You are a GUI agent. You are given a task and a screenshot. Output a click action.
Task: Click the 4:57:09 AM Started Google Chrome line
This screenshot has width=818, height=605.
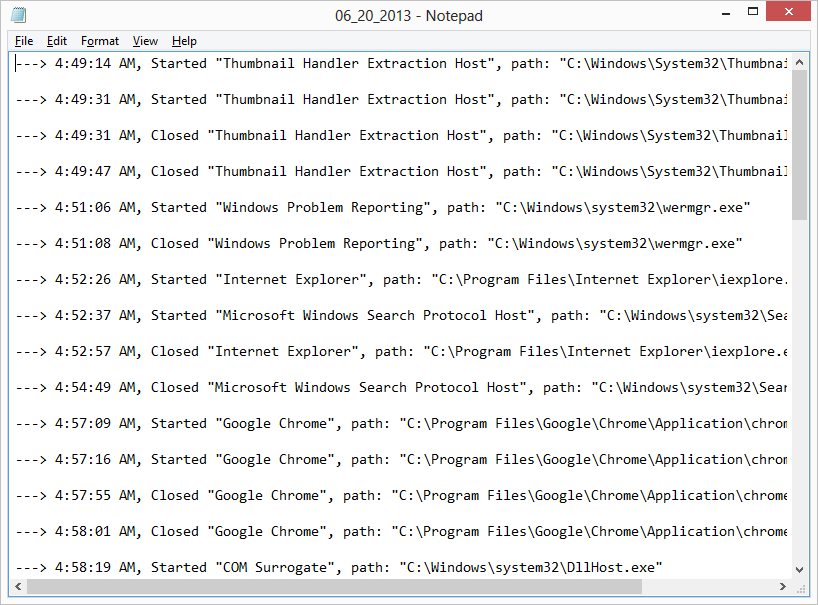click(x=401, y=424)
